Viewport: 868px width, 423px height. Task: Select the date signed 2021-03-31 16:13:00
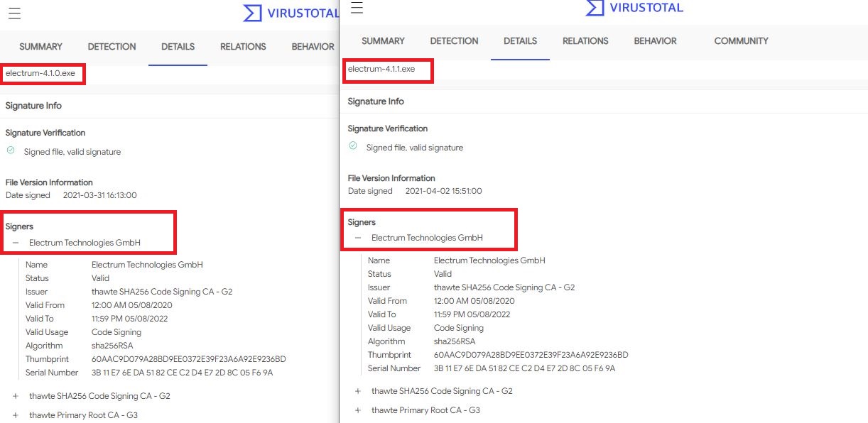coord(100,195)
